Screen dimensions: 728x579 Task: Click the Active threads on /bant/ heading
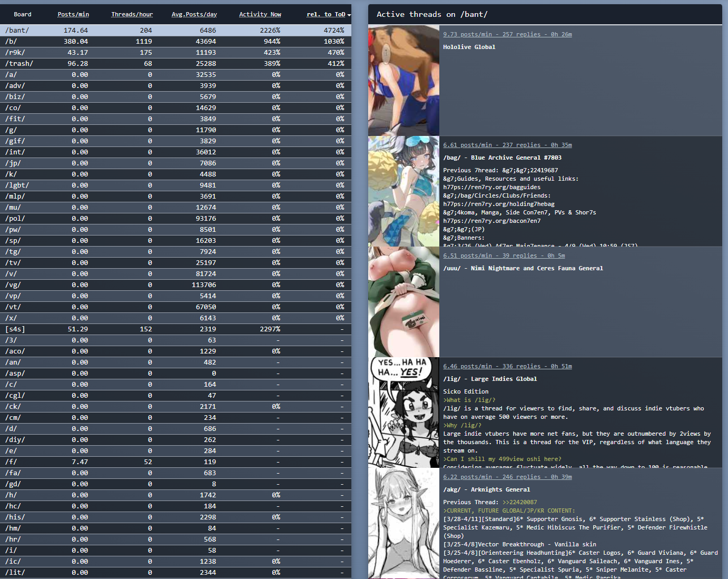[432, 14]
